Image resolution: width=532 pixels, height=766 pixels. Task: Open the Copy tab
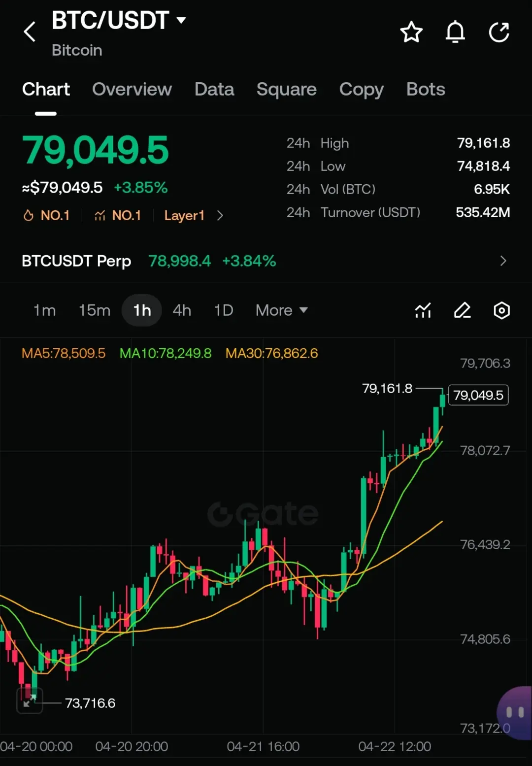coord(362,89)
